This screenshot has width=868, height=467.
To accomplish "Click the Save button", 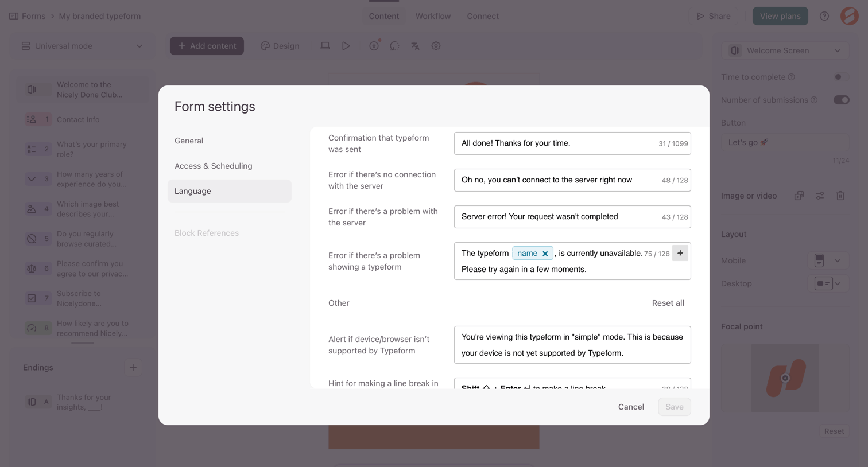I will pos(675,407).
